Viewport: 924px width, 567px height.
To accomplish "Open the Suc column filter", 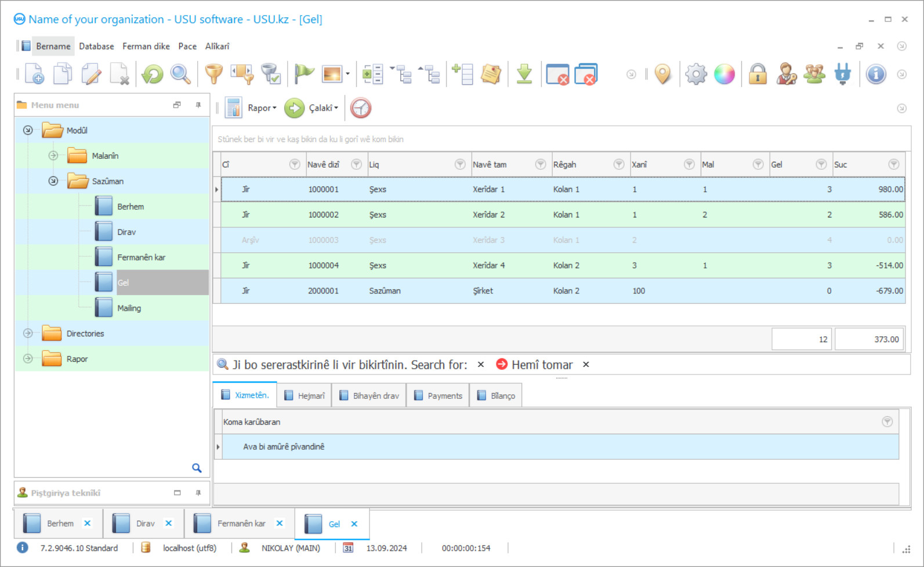I will pos(893,165).
